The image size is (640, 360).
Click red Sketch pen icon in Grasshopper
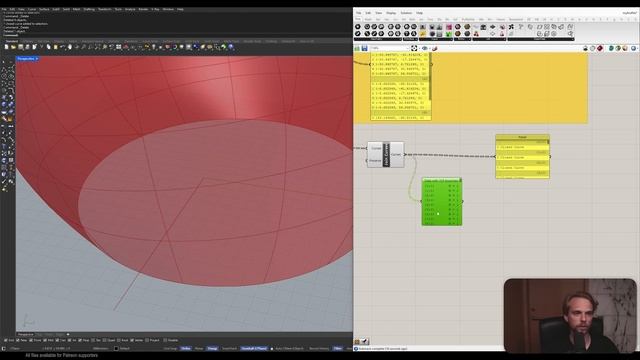coord(435,48)
